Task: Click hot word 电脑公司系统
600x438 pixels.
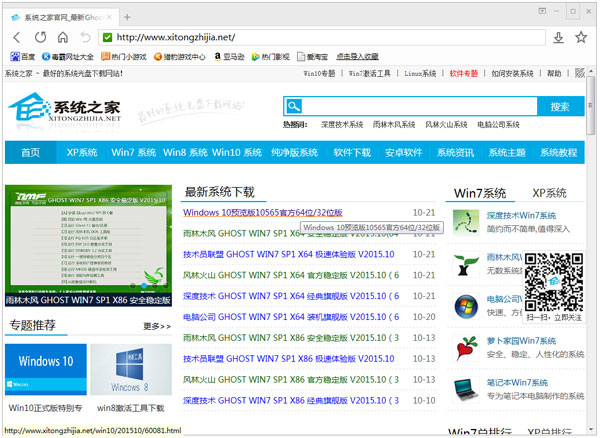Action: [498, 124]
